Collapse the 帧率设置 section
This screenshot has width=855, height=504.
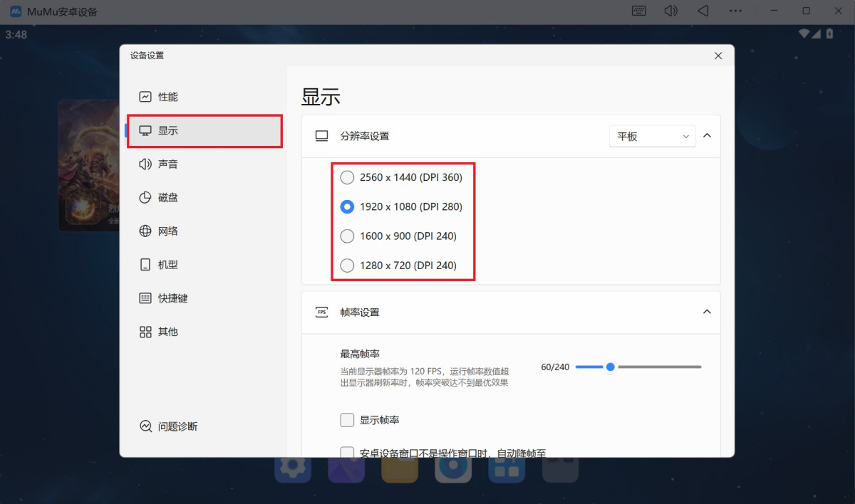[707, 312]
